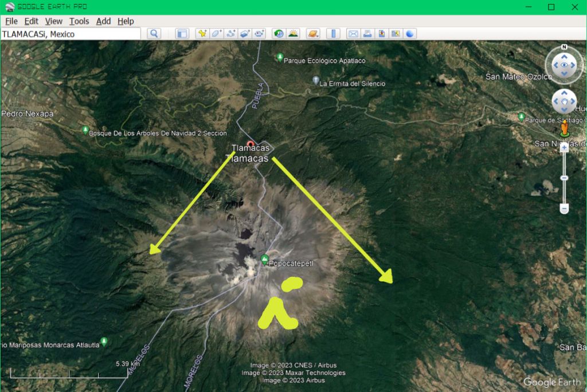Click the search field containing TLAMACAS

pos(70,34)
